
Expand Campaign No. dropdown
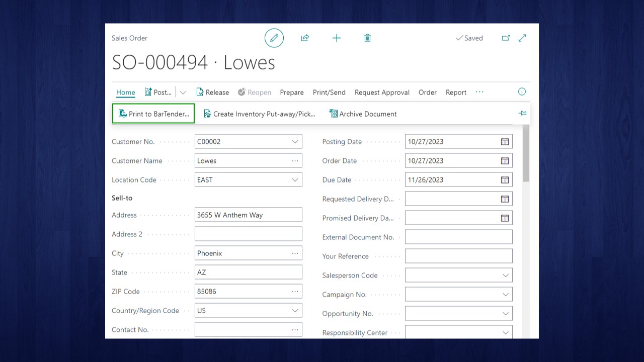pos(506,295)
